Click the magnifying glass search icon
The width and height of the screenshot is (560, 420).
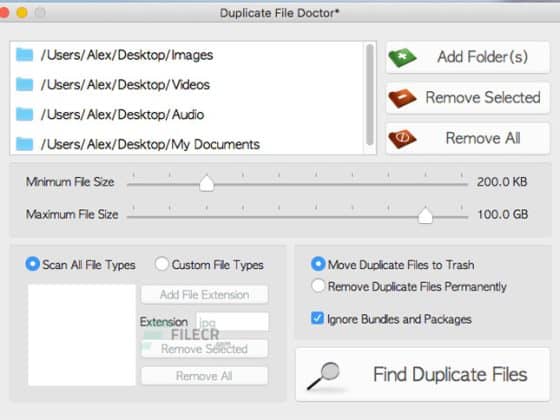click(324, 375)
